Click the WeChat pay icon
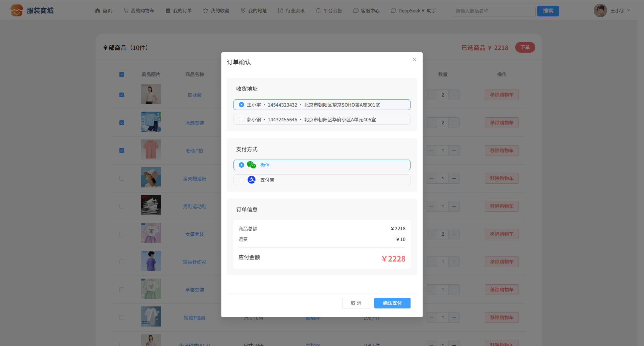Image resolution: width=644 pixels, height=346 pixels. tap(251, 165)
